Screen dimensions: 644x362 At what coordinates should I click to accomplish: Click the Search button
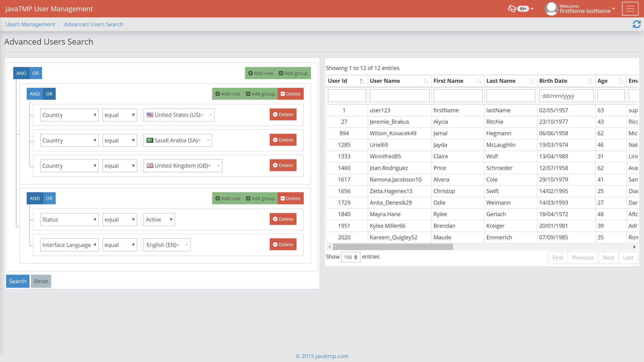18,281
